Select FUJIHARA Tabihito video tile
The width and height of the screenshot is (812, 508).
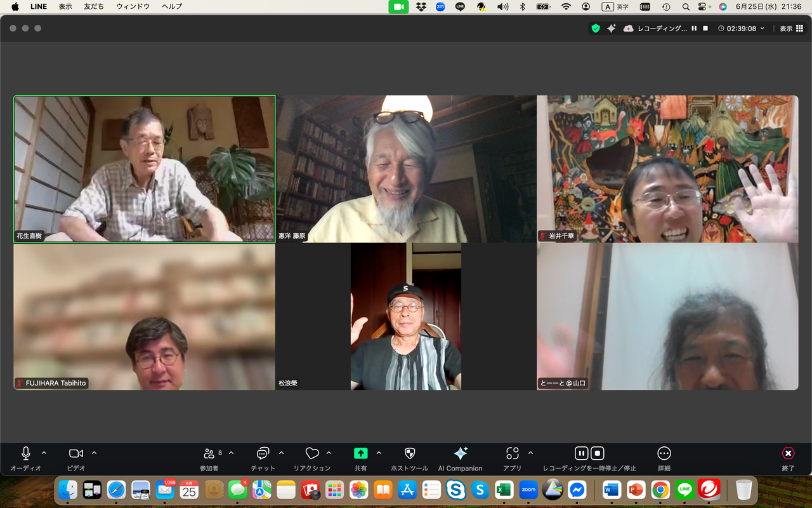pos(145,317)
